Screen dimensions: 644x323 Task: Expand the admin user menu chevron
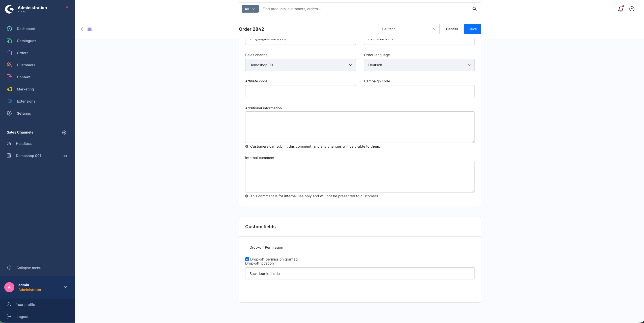65,287
